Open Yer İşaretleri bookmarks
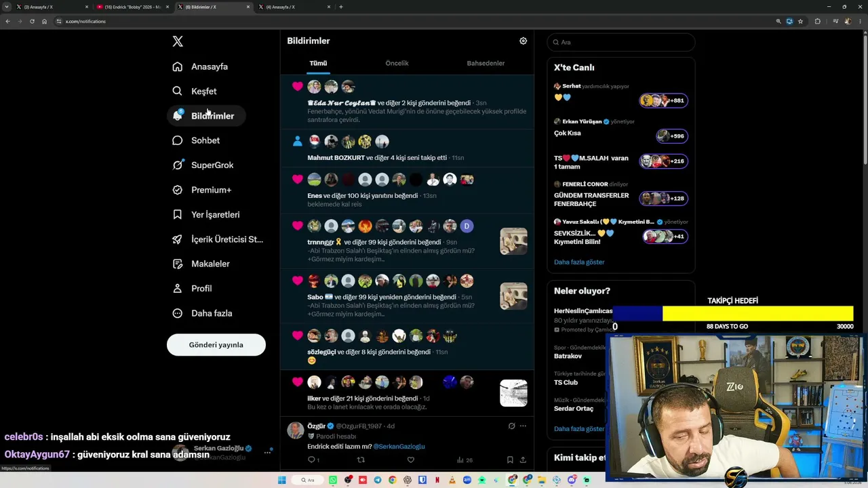The height and width of the screenshot is (488, 868). (x=206, y=214)
